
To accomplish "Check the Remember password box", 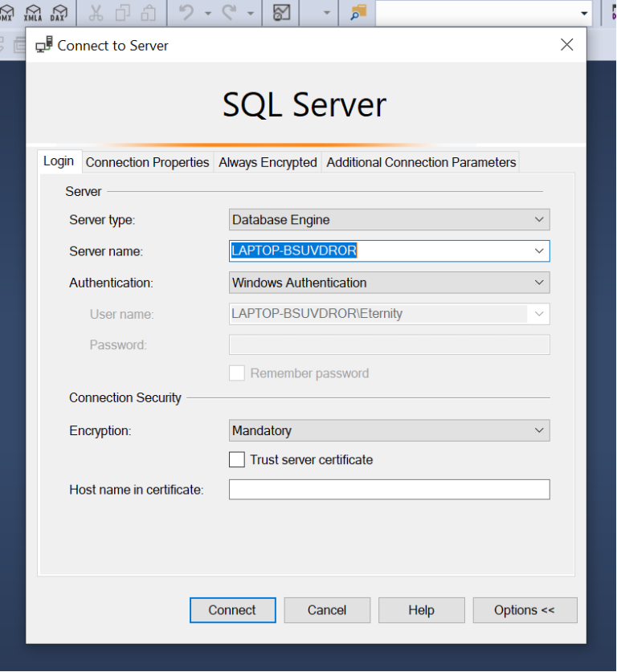I will [236, 373].
